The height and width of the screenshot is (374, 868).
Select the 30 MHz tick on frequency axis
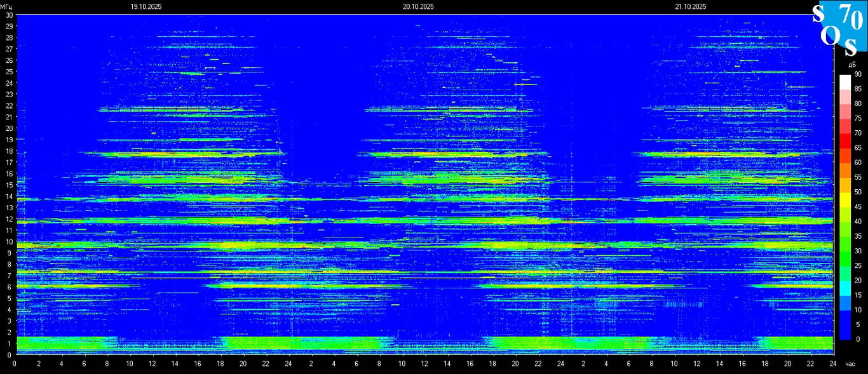pyautogui.click(x=9, y=15)
